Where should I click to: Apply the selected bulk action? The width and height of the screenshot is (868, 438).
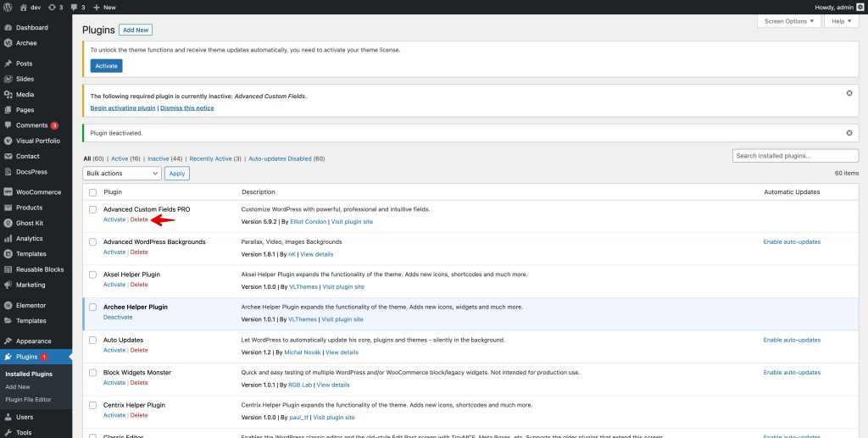[177, 173]
